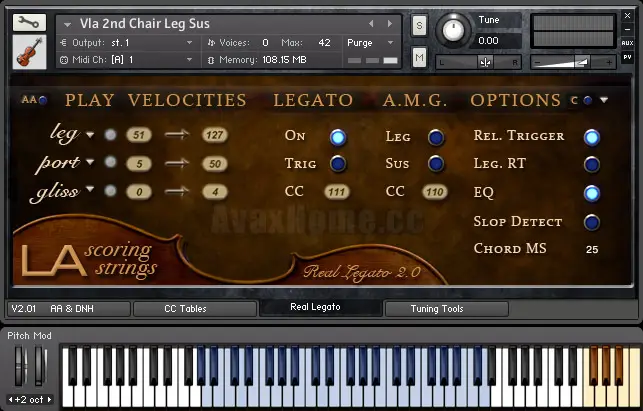Mute the instrument with M button
Image resolution: width=643 pixels, height=411 pixels.
click(x=419, y=57)
